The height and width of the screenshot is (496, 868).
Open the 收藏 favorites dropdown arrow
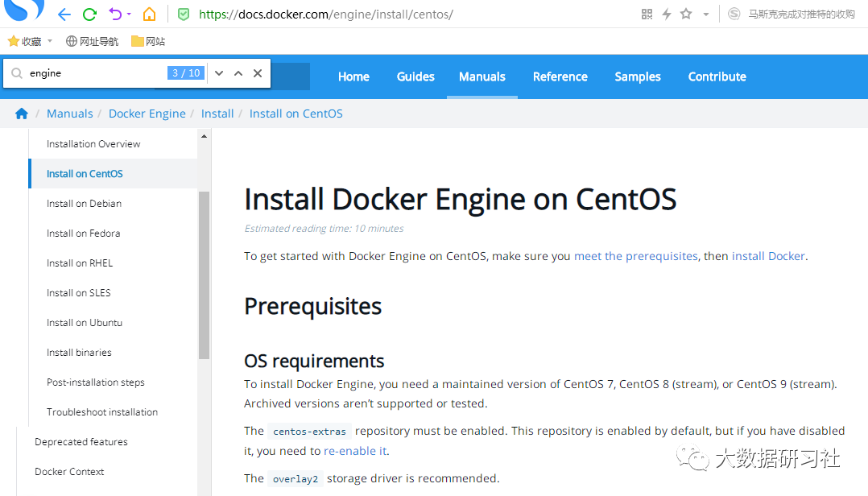point(50,41)
